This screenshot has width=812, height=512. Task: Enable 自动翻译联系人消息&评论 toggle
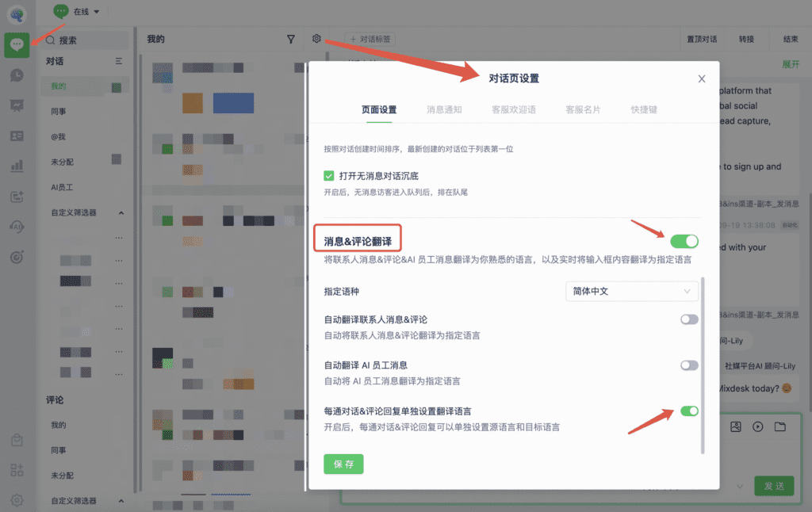click(689, 319)
